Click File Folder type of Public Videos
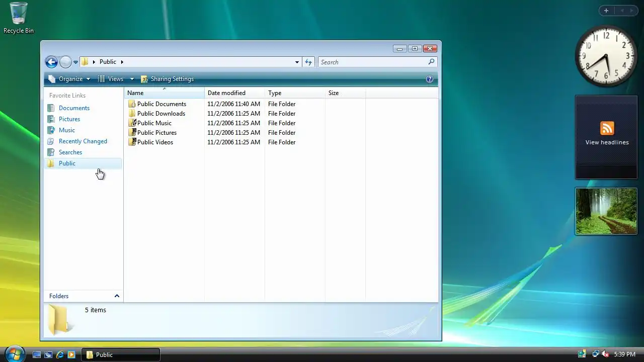Viewport: 644px width, 362px height. coord(282,142)
